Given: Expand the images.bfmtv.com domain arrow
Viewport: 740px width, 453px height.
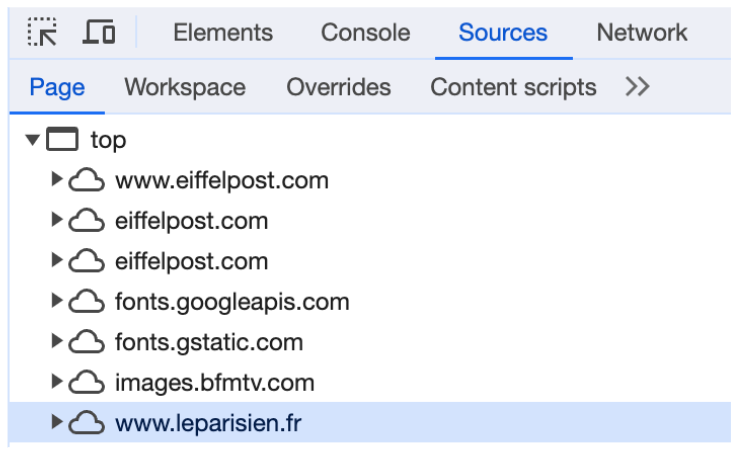Looking at the screenshot, I should point(57,383).
